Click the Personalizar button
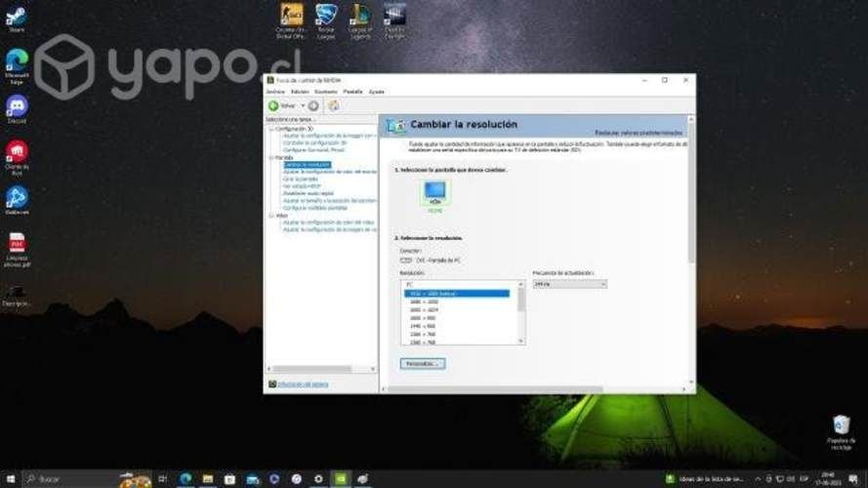This screenshot has width=868, height=488. 422,363
